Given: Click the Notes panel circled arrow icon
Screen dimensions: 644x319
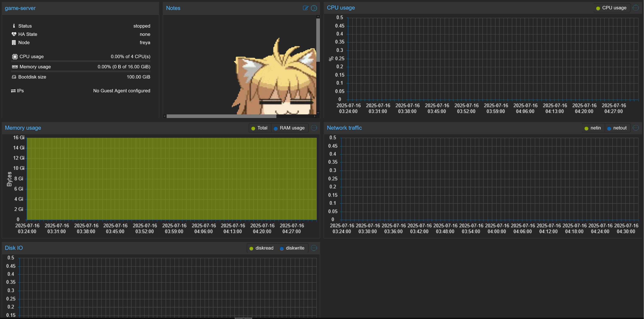Looking at the screenshot, I should pos(314,8).
